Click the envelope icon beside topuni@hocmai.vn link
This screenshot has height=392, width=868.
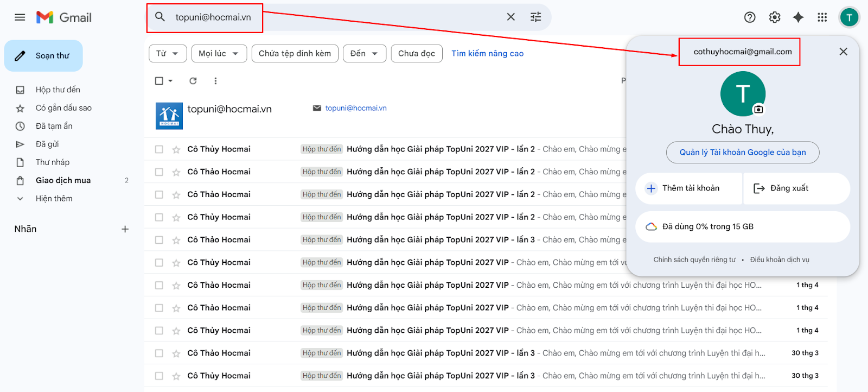[x=317, y=108]
